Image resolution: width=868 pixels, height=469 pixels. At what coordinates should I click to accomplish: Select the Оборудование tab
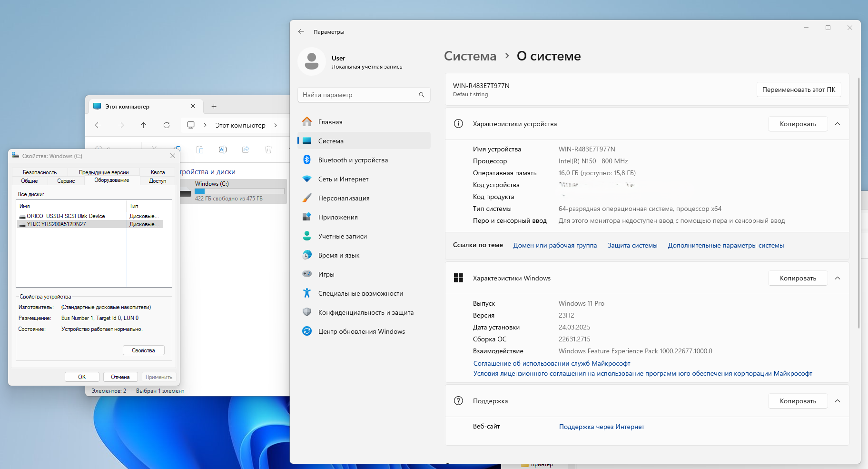pyautogui.click(x=112, y=180)
